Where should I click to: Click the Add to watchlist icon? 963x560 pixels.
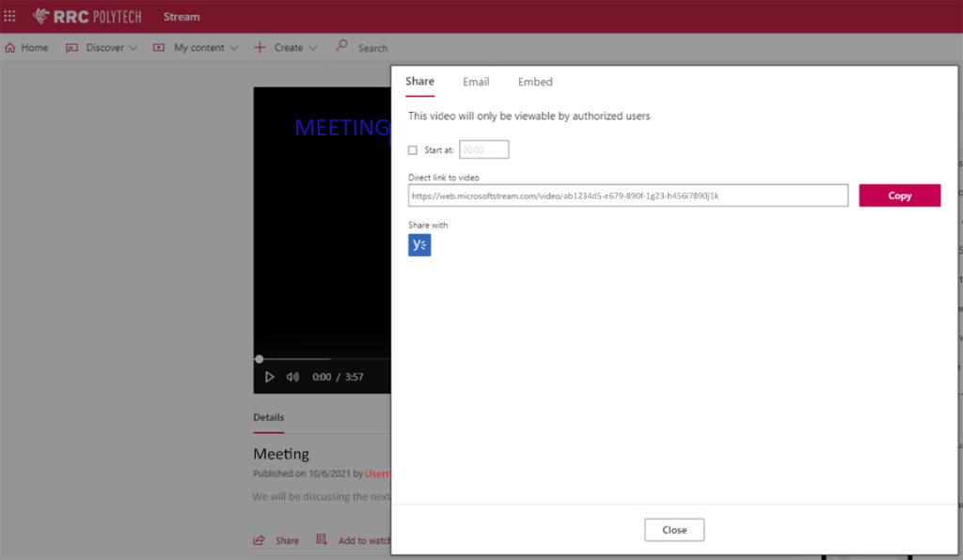321,539
